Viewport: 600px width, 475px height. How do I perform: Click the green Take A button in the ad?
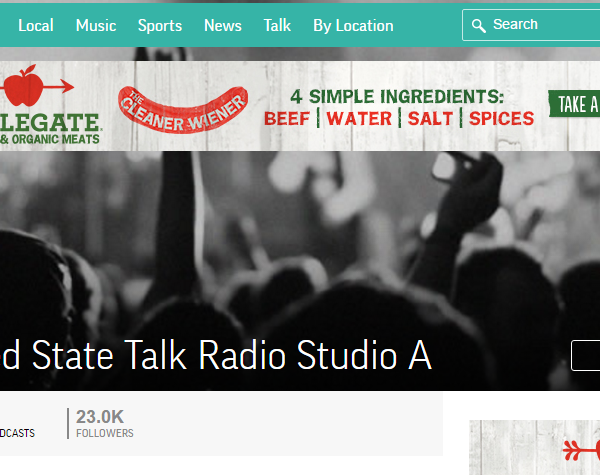click(574, 104)
